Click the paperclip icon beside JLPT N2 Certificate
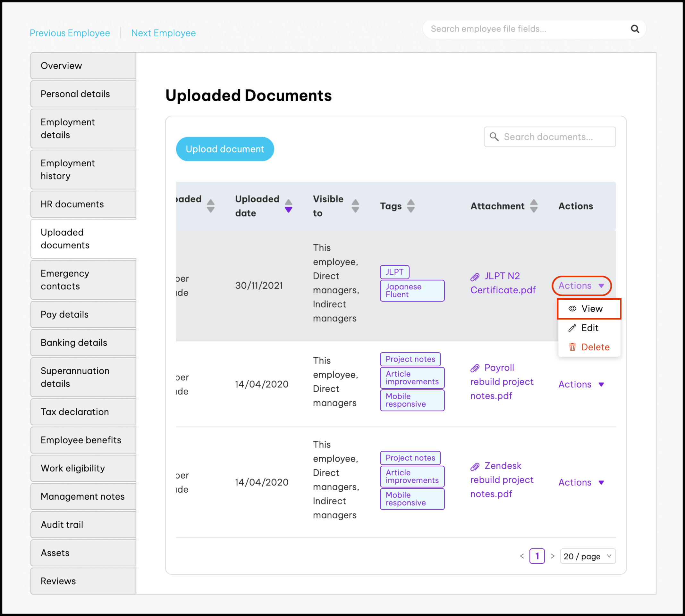Image resolution: width=685 pixels, height=616 pixels. click(475, 277)
